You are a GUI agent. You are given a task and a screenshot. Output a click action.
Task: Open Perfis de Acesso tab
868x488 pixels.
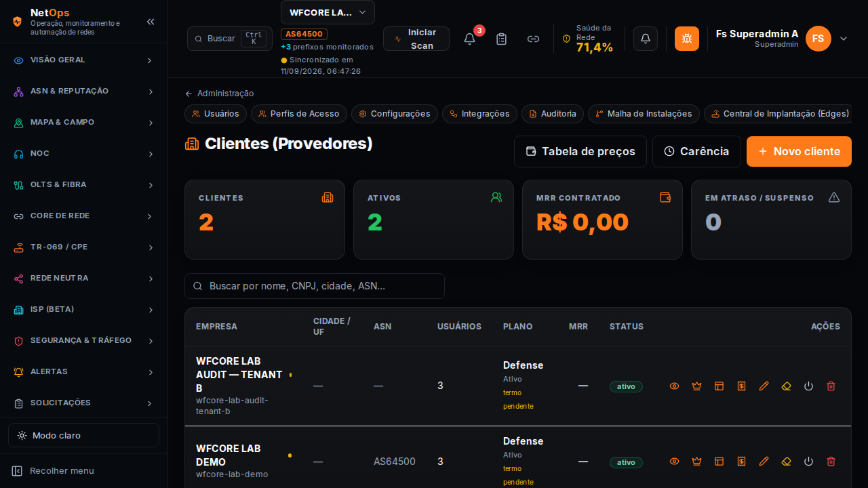[299, 114]
